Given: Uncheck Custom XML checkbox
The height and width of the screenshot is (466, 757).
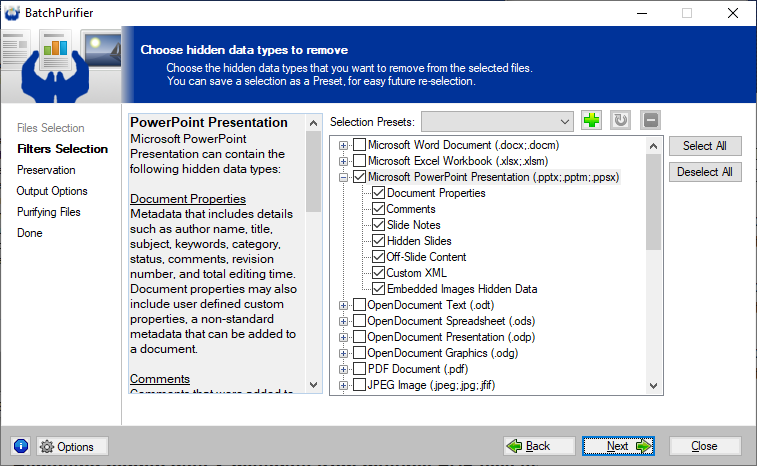Looking at the screenshot, I should tap(378, 272).
